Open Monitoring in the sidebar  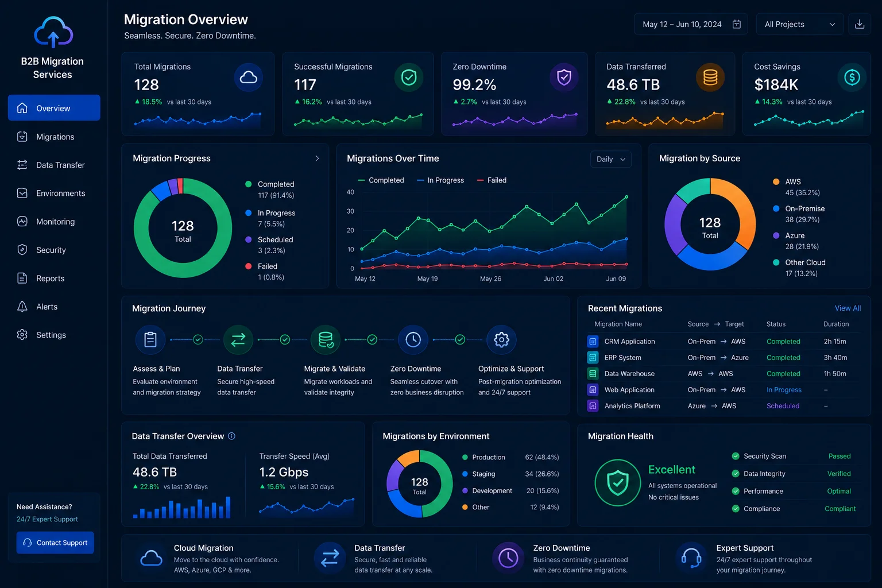pyautogui.click(x=54, y=222)
